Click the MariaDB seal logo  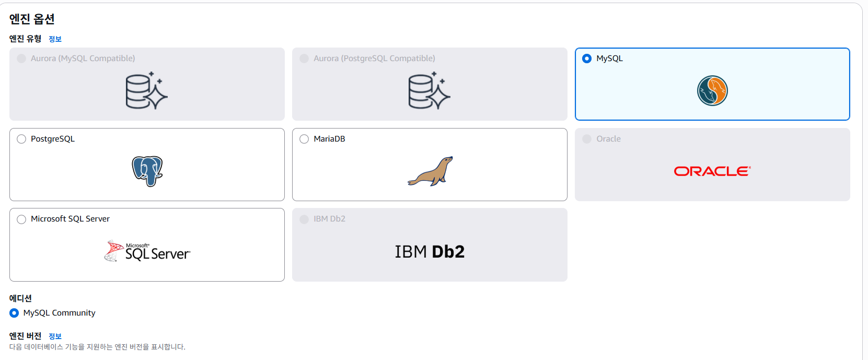(x=430, y=171)
